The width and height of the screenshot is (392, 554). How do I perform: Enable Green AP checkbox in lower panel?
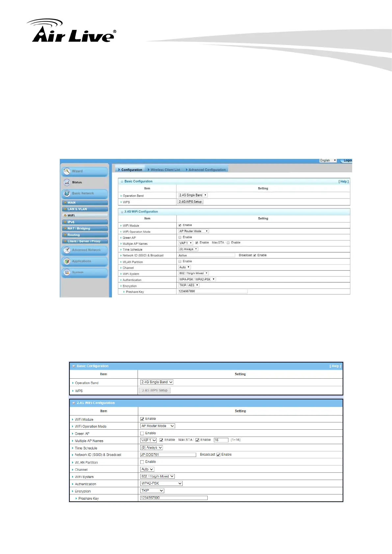click(142, 433)
